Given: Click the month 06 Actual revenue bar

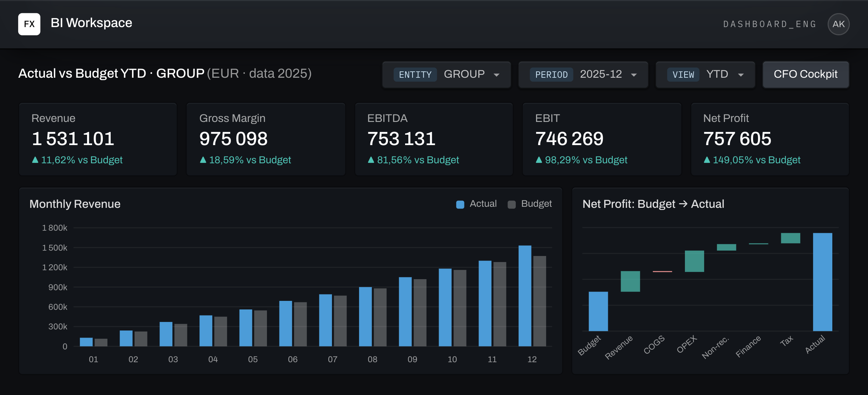Looking at the screenshot, I should tap(286, 324).
